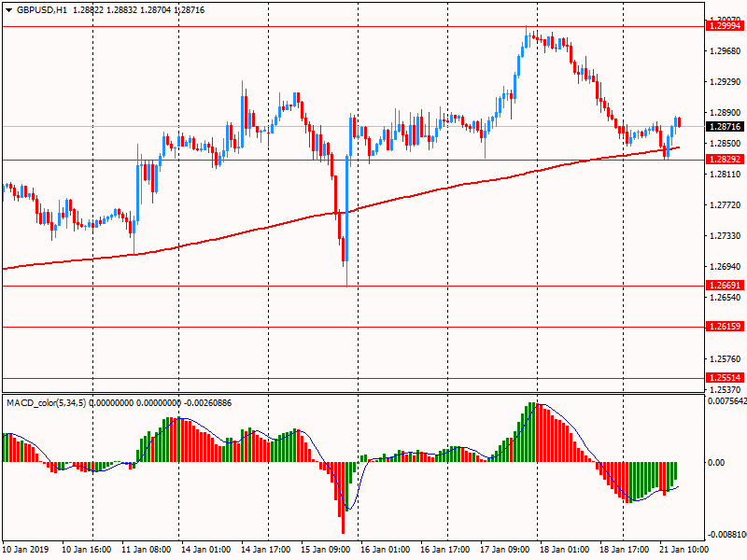
Task: Click the 1.26540 price scale value
Action: pos(726,298)
